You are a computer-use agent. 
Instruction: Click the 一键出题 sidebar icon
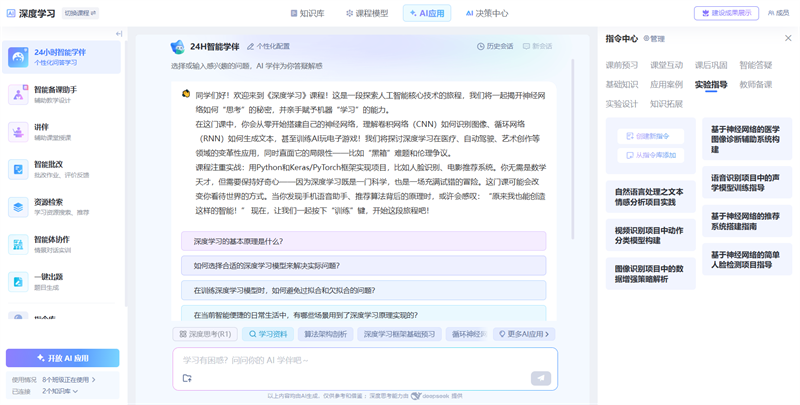point(18,281)
